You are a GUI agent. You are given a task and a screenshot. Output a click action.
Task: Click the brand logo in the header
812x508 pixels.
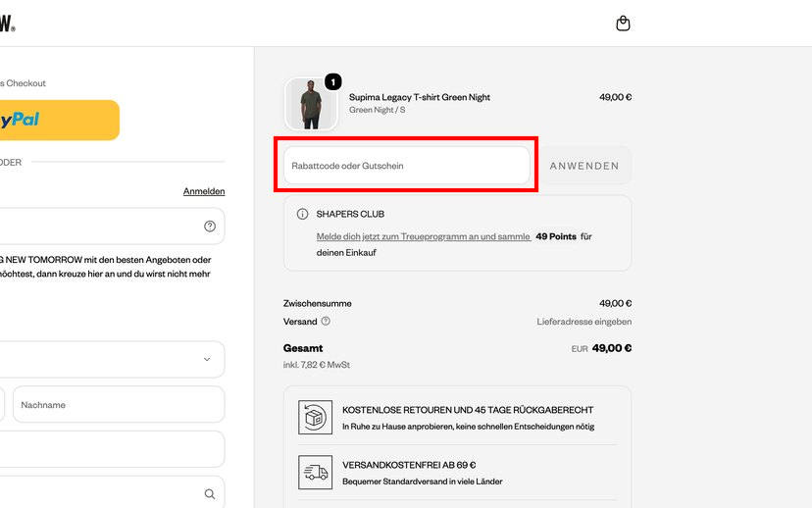pos(7,24)
